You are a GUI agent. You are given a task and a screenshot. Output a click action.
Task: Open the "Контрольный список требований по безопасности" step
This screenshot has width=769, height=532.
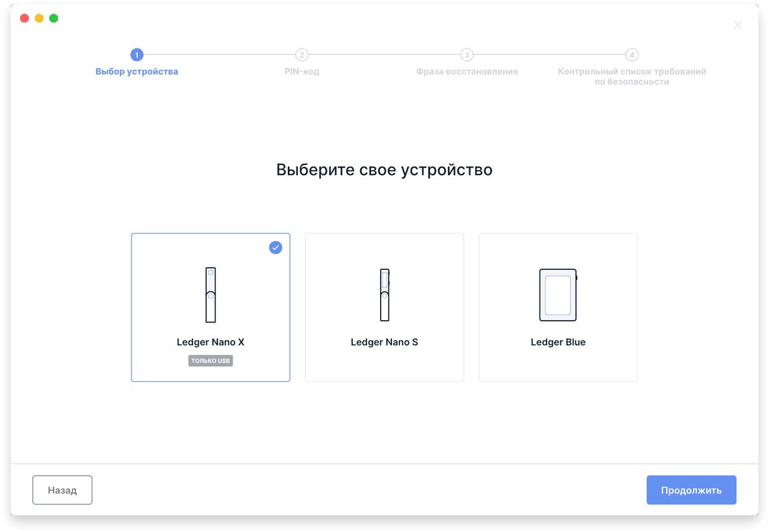click(632, 77)
